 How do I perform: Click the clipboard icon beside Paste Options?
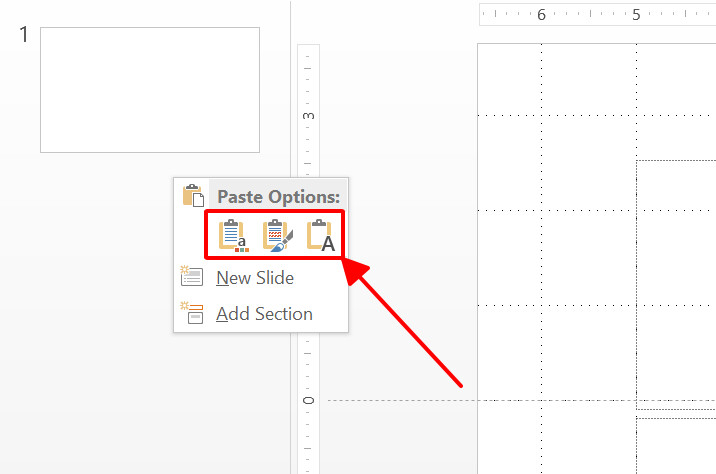click(193, 195)
